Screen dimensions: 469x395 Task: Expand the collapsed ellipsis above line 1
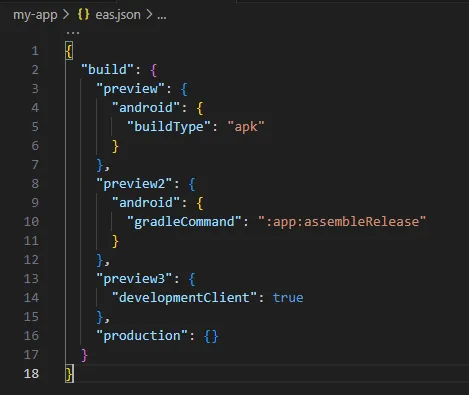(x=73, y=33)
